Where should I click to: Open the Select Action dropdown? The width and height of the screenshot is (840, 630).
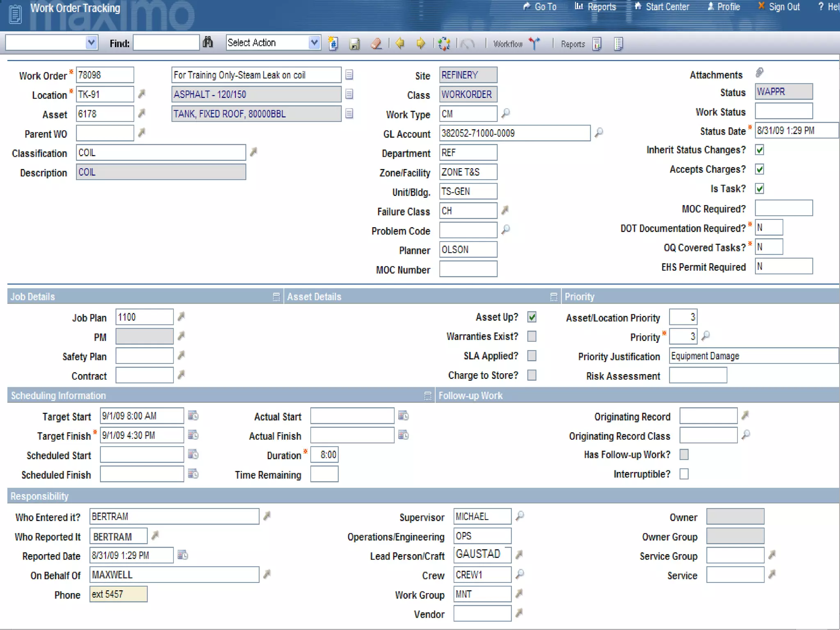coord(314,42)
